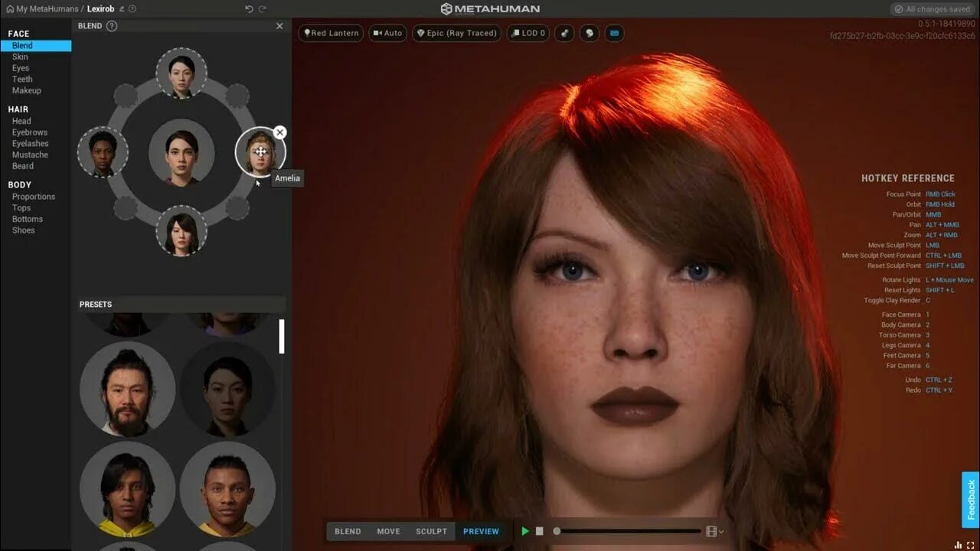Click the bone-shaped icon in viewport toolbar
This screenshot has width=980, height=551.
click(x=564, y=34)
